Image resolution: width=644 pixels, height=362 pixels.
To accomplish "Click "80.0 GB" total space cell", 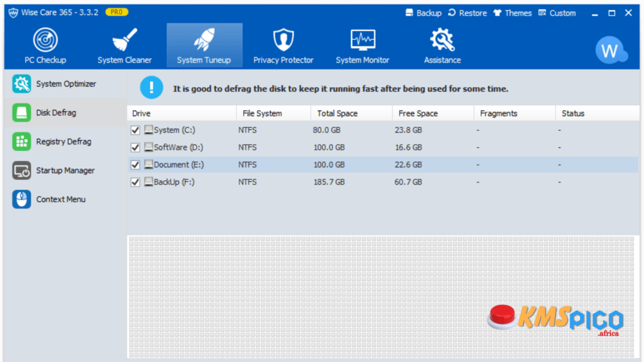I will pos(327,130).
